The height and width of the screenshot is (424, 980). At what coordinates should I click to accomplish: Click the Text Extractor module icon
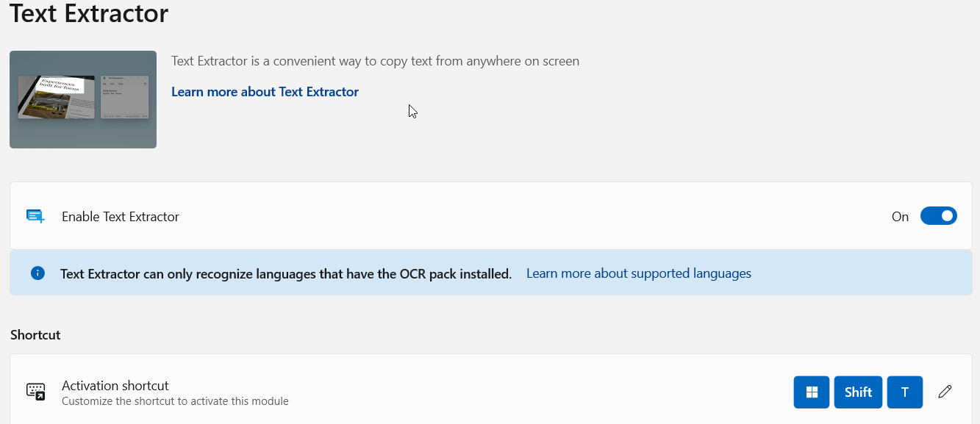click(x=35, y=216)
